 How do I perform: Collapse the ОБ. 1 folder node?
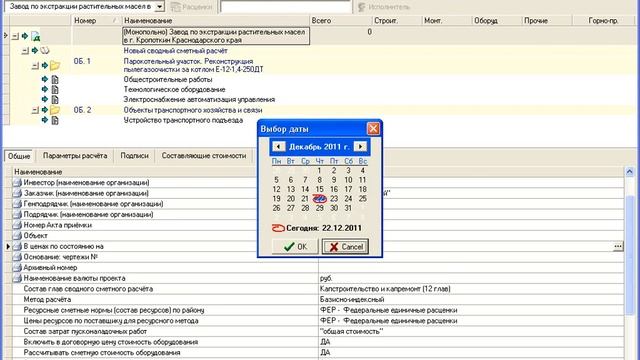point(35,65)
